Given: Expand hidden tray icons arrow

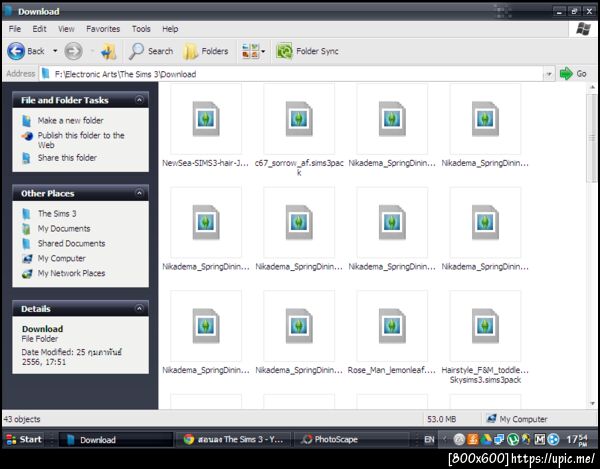Looking at the screenshot, I should click(445, 440).
